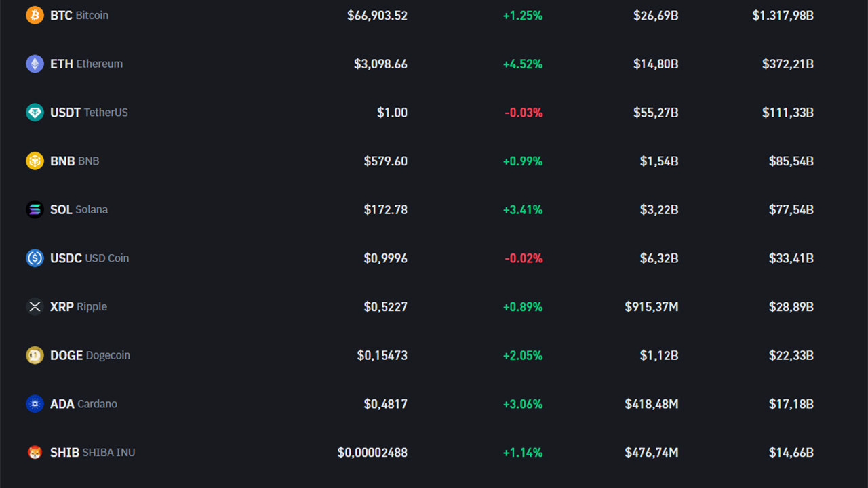Open the ETH Ethereum name link
This screenshot has height=488, width=868.
pyautogui.click(x=87, y=64)
